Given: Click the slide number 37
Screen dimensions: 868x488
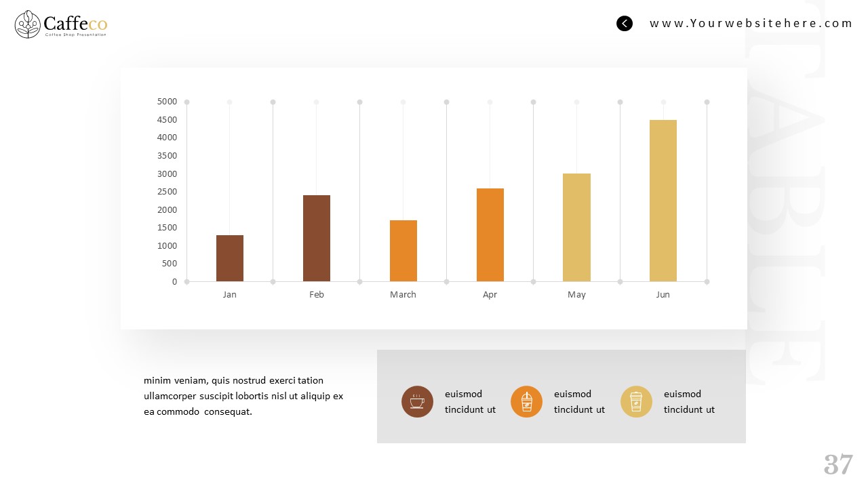Looking at the screenshot, I should point(838,465).
